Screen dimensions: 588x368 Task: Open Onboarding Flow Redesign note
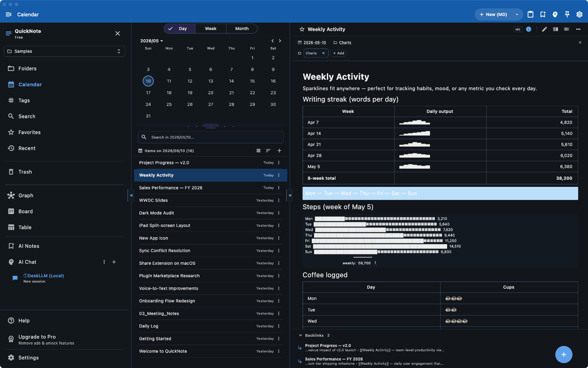210,301
